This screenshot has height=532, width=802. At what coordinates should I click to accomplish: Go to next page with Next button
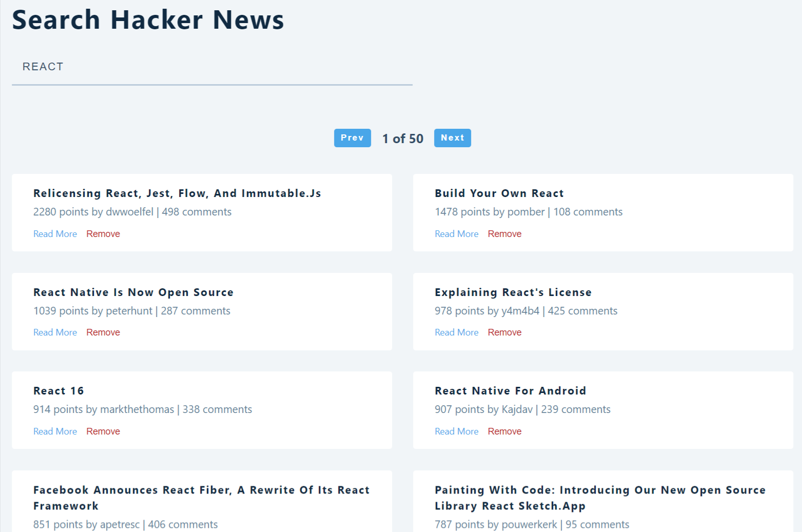click(x=452, y=138)
